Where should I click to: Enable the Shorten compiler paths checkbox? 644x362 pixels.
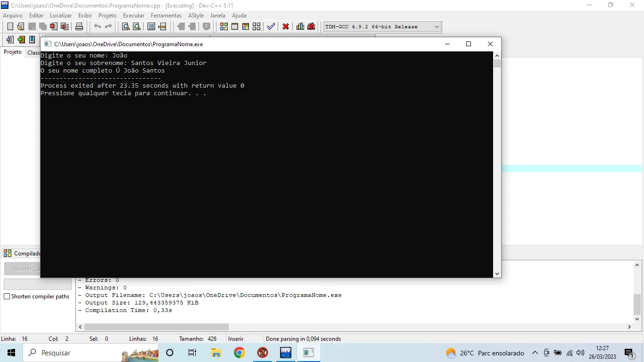pyautogui.click(x=7, y=296)
